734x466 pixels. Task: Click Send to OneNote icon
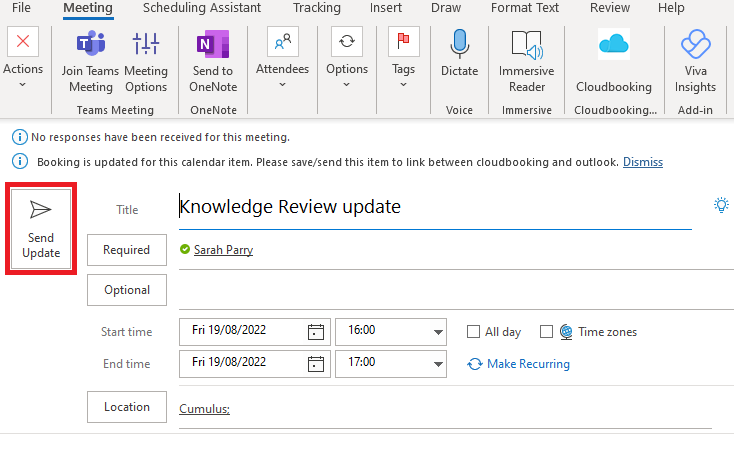213,44
